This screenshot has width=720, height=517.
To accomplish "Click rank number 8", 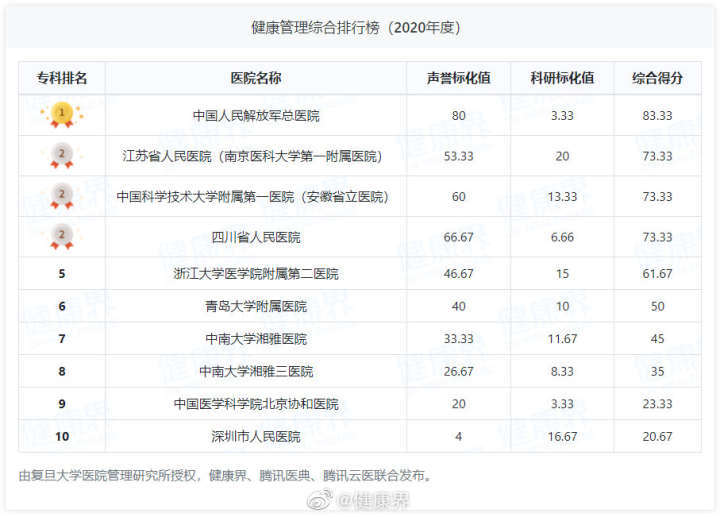I will coord(62,371).
